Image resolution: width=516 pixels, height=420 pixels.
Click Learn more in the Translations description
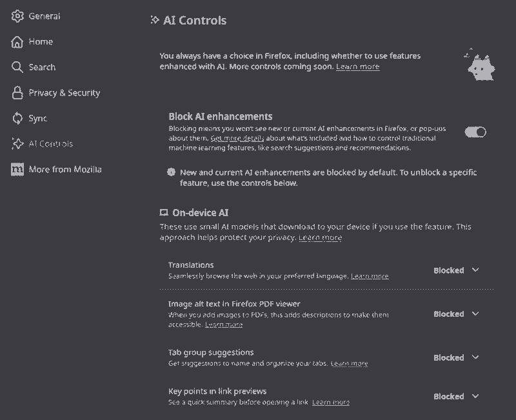pos(370,276)
